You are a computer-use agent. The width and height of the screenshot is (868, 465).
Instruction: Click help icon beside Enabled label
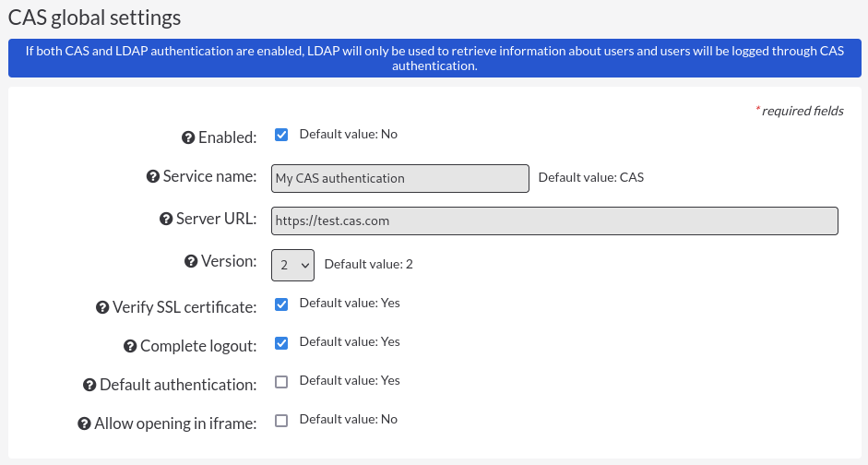point(188,137)
